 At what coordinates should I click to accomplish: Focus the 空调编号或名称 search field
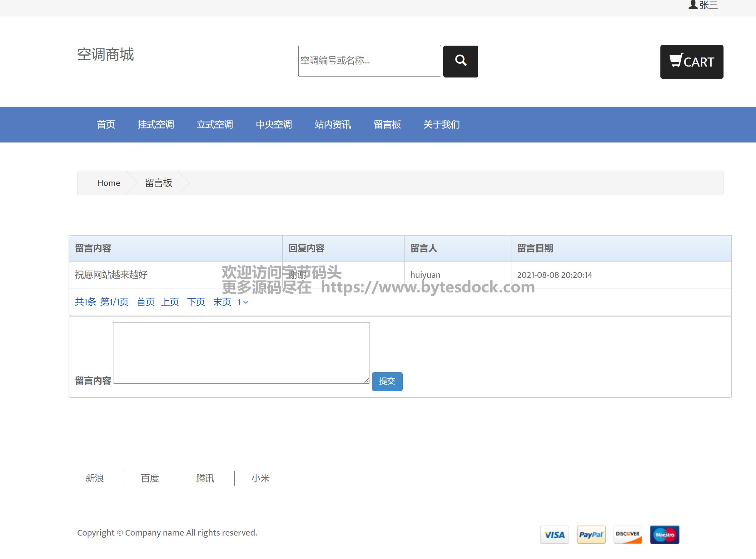coord(369,61)
